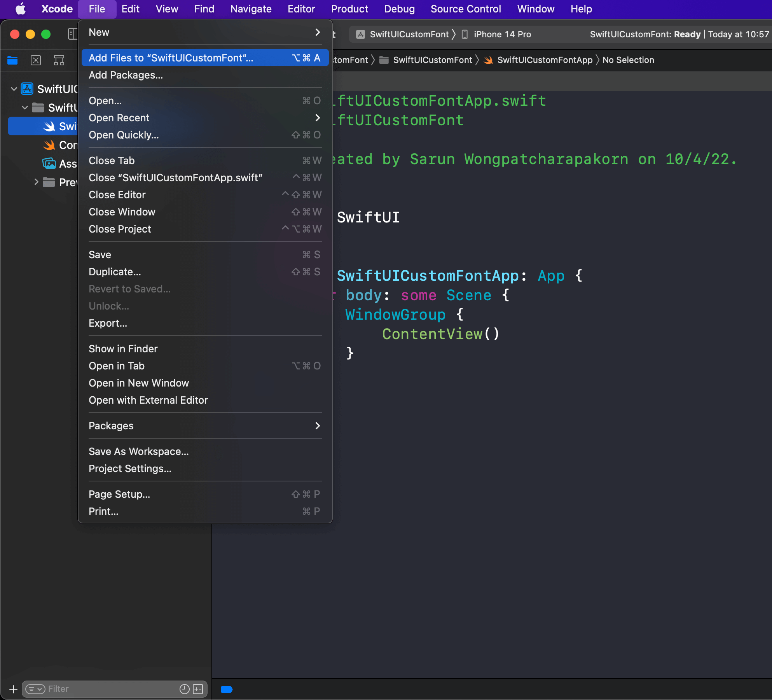Screen dimensions: 772x700
Task: Click 'Open Quickly' in File menu
Action: coord(124,135)
